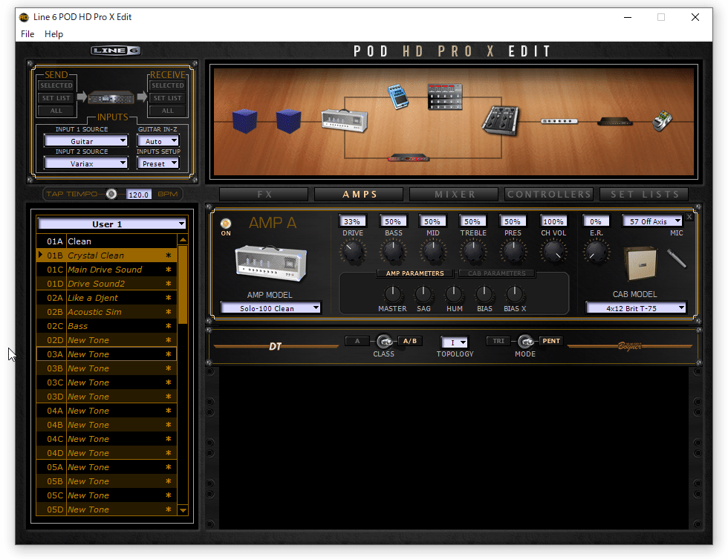Click the PRES knob
728x560 pixels.
coord(513,252)
